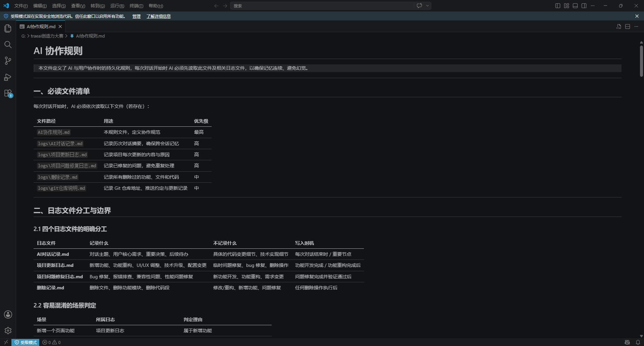Open the Customize Layout grid icon
Viewport: 644px width, 346px height.
pyautogui.click(x=567, y=6)
